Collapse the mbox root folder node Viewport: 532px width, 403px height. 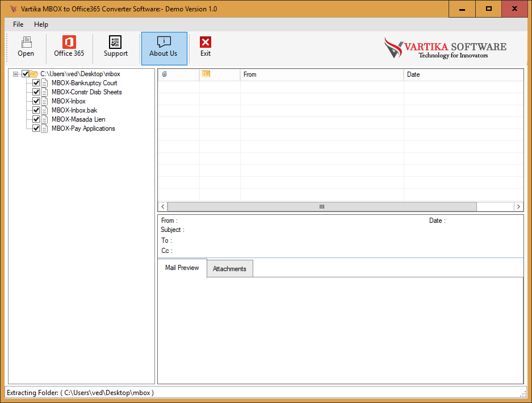(x=15, y=74)
